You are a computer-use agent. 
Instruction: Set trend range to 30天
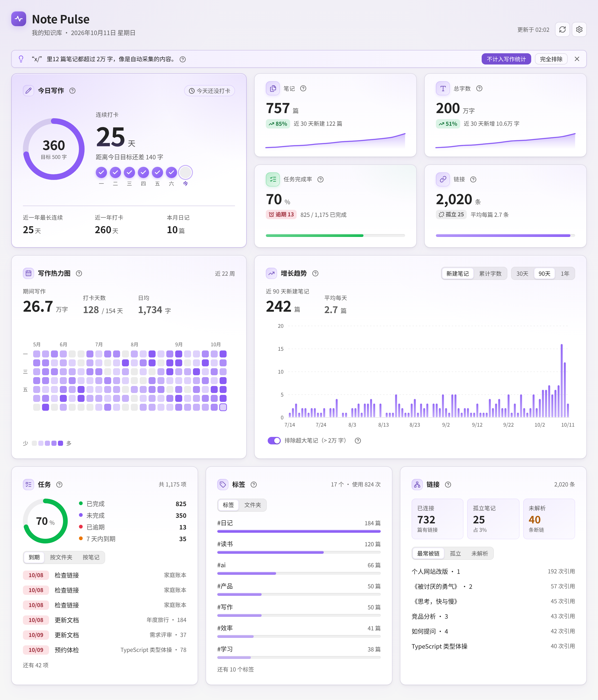[522, 274]
